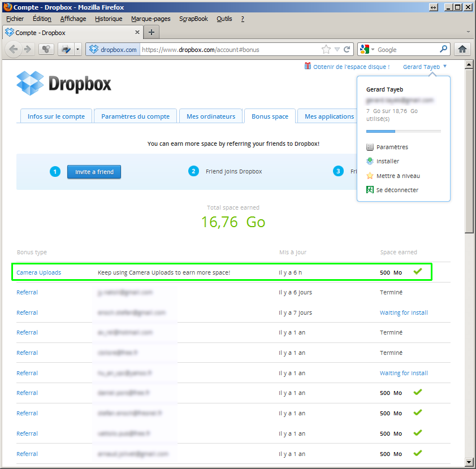
Task: Open the Google search engine dropdown
Action: (x=367, y=49)
